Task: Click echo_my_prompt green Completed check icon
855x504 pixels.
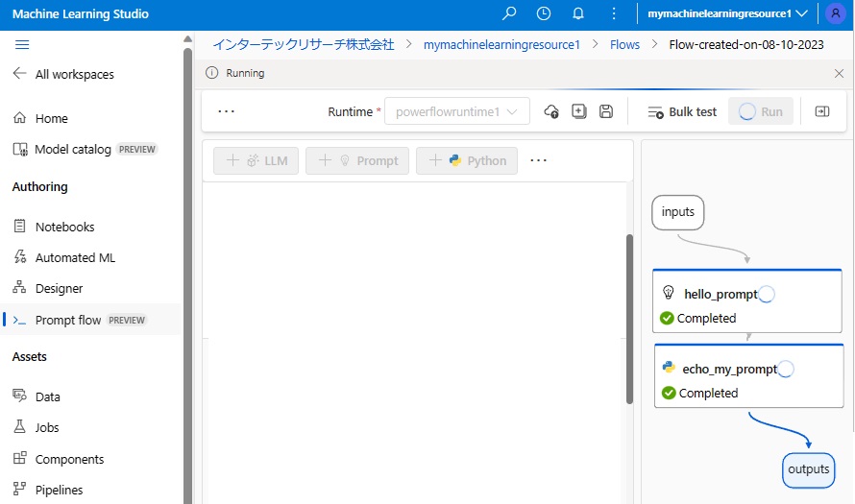Action: [x=669, y=393]
